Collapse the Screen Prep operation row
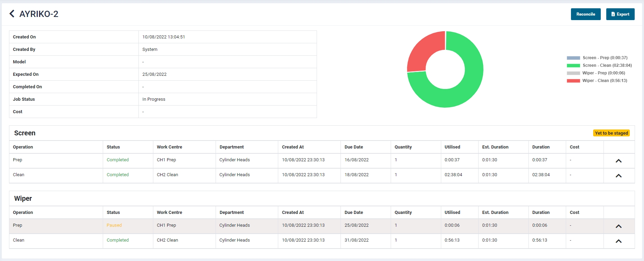Viewport: 644px width, 261px height. (618, 161)
